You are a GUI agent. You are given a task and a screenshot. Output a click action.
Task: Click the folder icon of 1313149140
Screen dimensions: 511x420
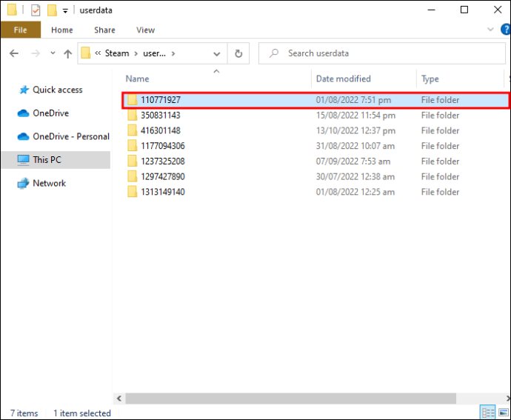[132, 192]
